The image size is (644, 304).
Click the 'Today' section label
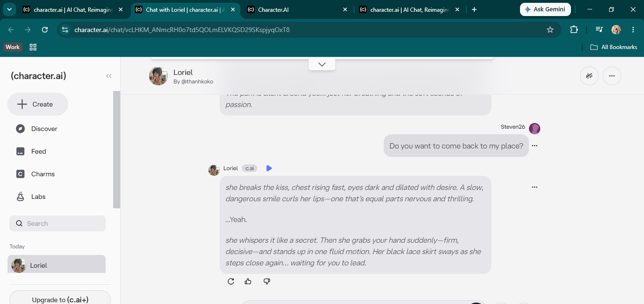(17, 246)
